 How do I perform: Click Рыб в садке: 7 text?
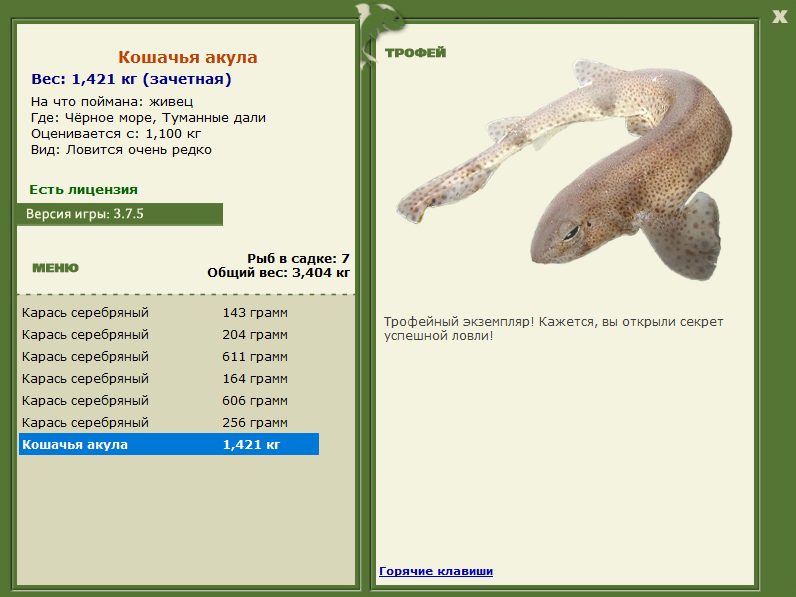(x=298, y=258)
